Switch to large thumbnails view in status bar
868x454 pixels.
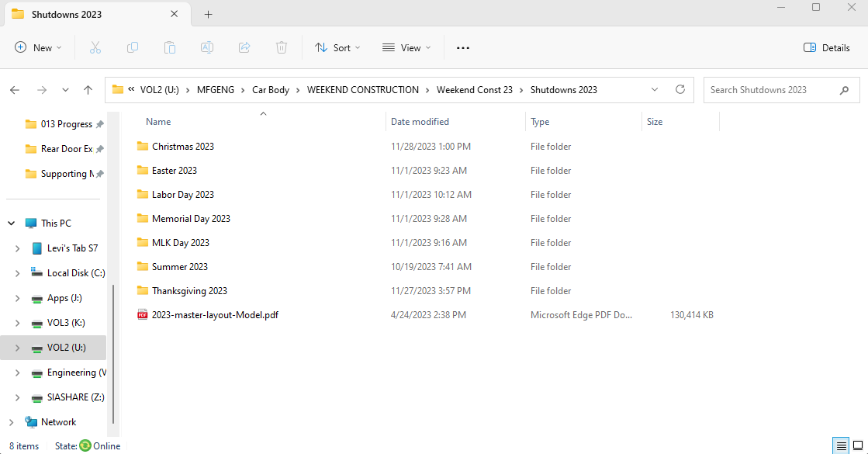tap(859, 446)
